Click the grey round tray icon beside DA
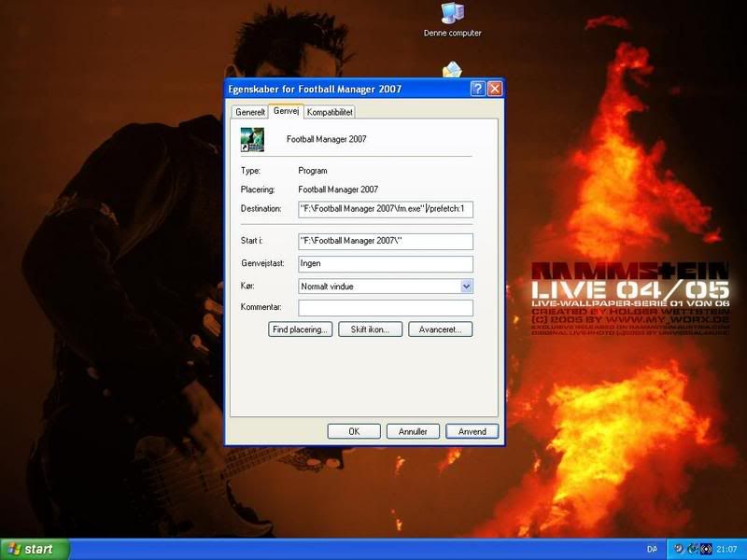The image size is (747, 560). tap(679, 549)
